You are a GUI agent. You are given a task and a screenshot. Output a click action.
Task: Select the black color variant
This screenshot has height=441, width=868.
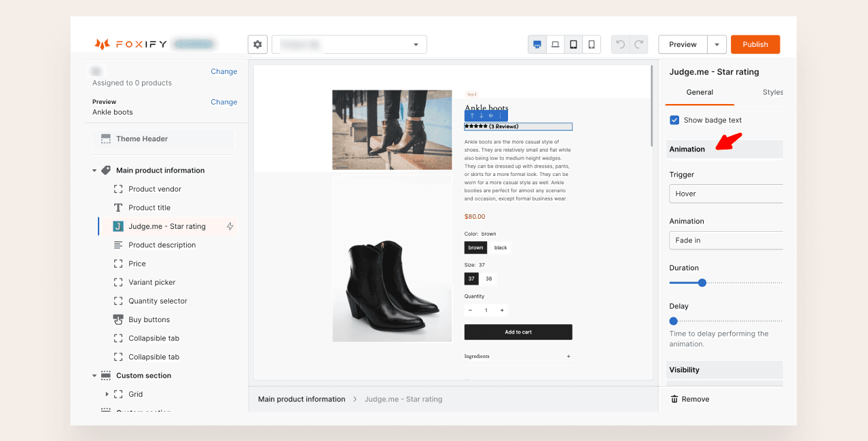pyautogui.click(x=501, y=248)
